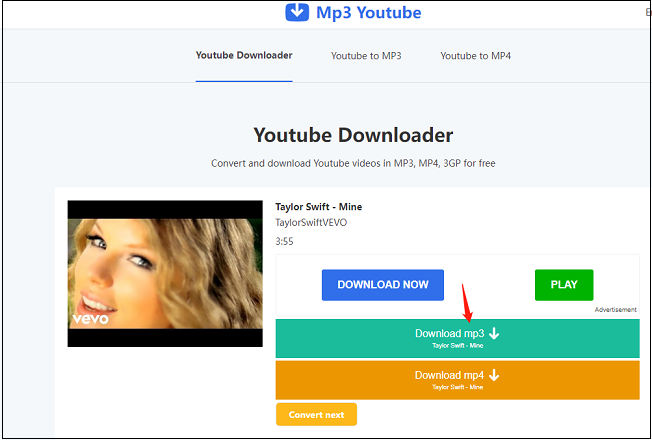The height and width of the screenshot is (440, 652).
Task: Select the 'Taylor Swift - Mine' video title
Action: coord(319,207)
